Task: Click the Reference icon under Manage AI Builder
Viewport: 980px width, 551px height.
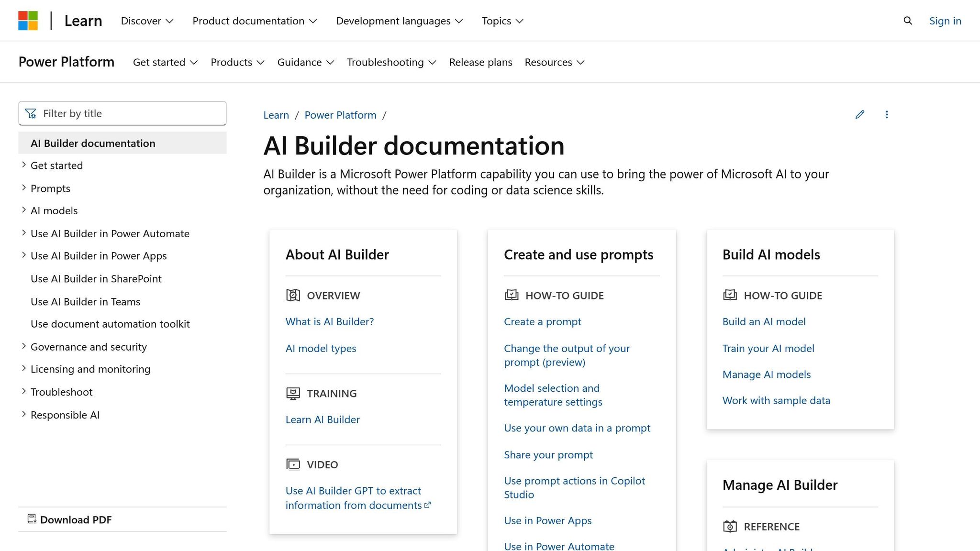Action: [x=730, y=526]
